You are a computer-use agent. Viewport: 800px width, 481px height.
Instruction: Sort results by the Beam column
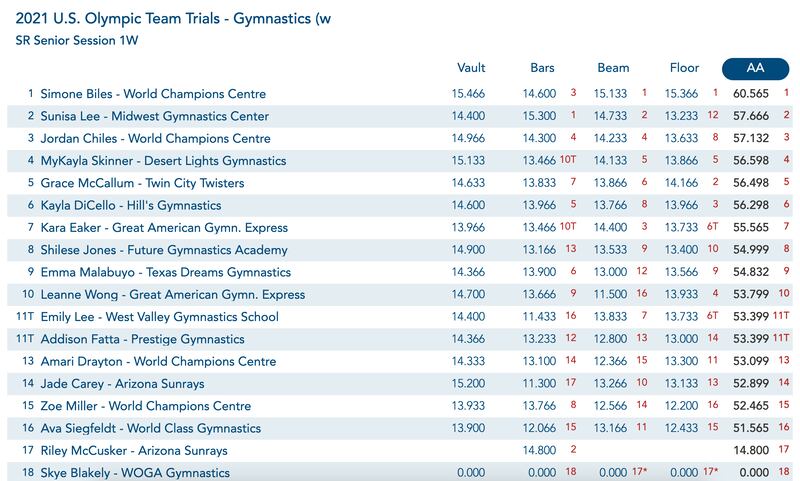click(613, 68)
